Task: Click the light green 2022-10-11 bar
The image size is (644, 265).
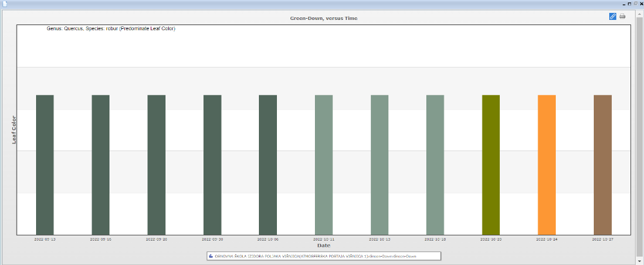Action: pos(323,165)
